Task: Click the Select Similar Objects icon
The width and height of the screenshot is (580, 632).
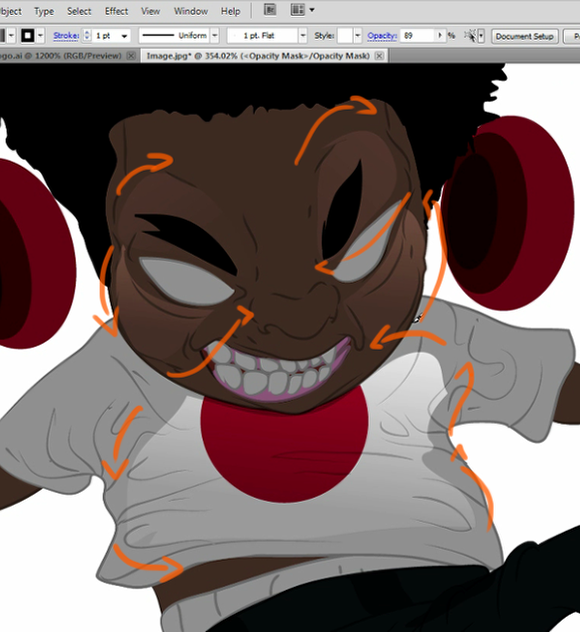Action: pyautogui.click(x=470, y=35)
